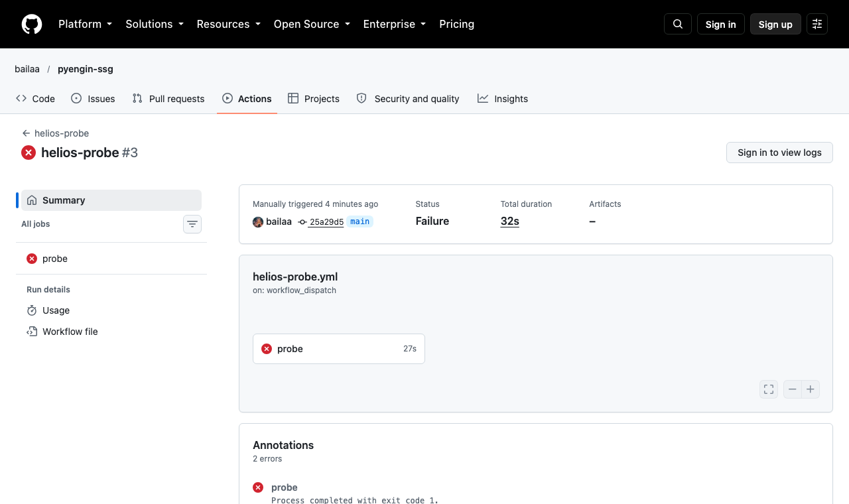
Task: Open the appearance settings sliders icon
Action: (x=817, y=24)
